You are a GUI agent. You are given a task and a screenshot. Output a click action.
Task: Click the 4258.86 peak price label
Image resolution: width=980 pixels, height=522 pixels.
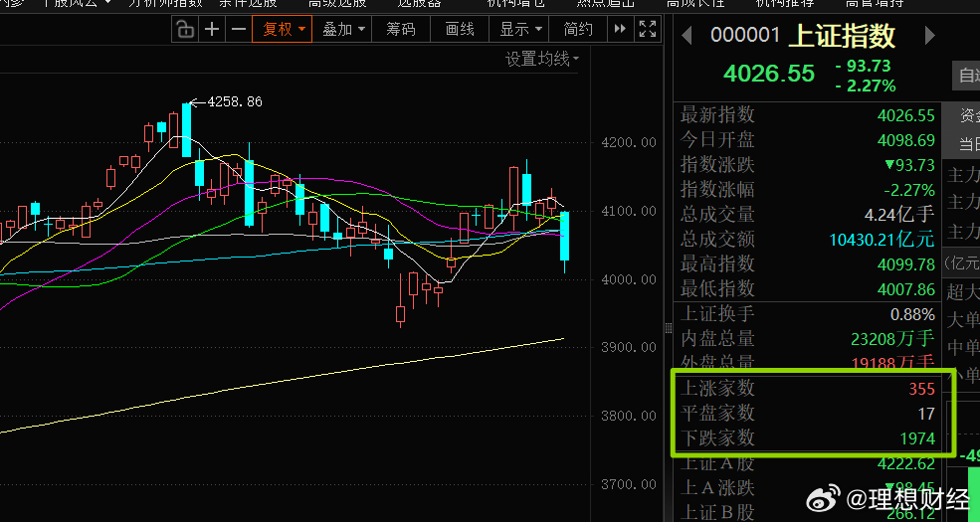click(x=235, y=101)
